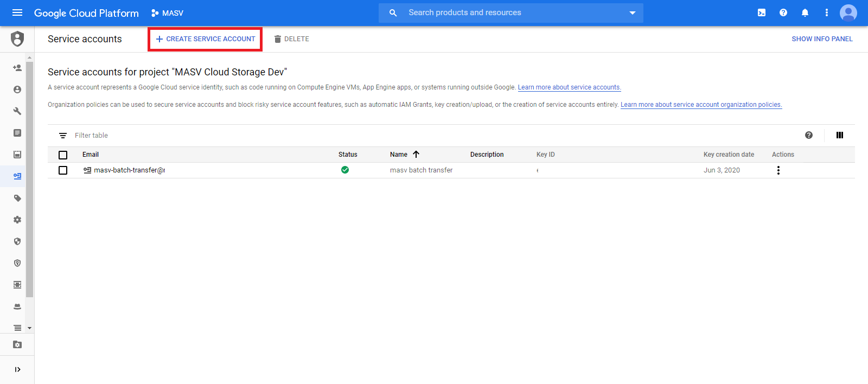This screenshot has width=868, height=384.
Task: View notifications via the bell icon
Action: click(805, 12)
